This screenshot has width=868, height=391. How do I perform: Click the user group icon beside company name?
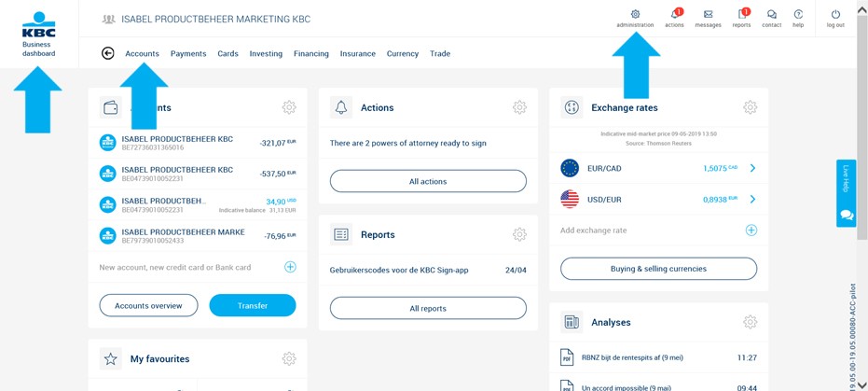[109, 20]
